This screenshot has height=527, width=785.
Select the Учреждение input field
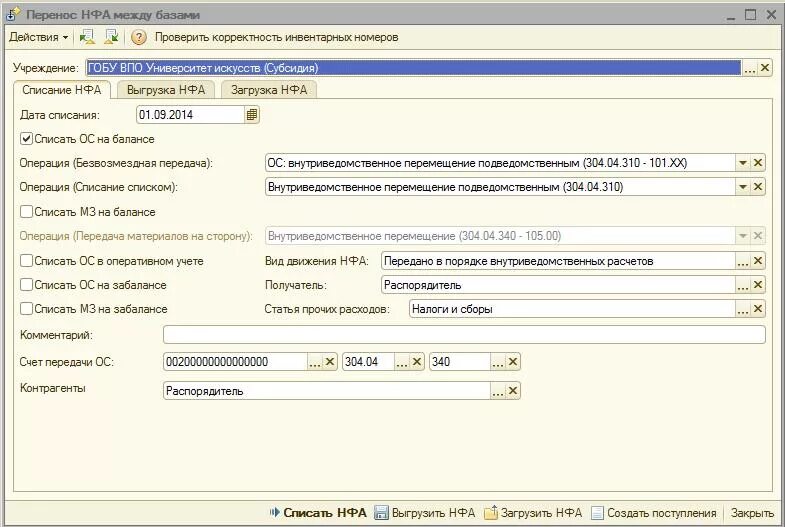[414, 68]
